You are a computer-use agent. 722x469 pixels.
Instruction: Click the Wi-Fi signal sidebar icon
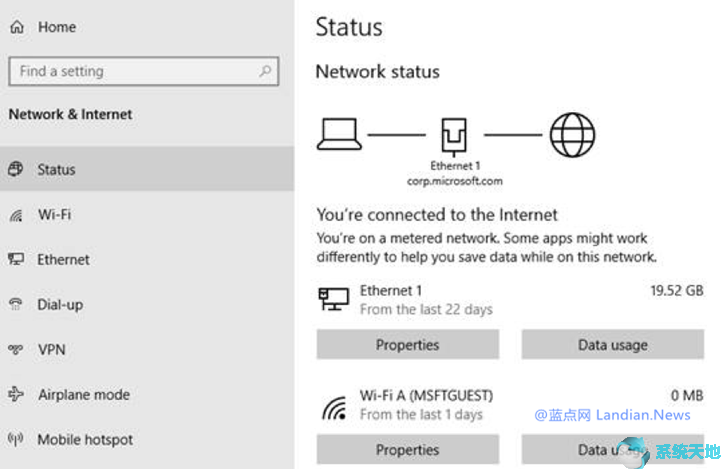point(16,215)
